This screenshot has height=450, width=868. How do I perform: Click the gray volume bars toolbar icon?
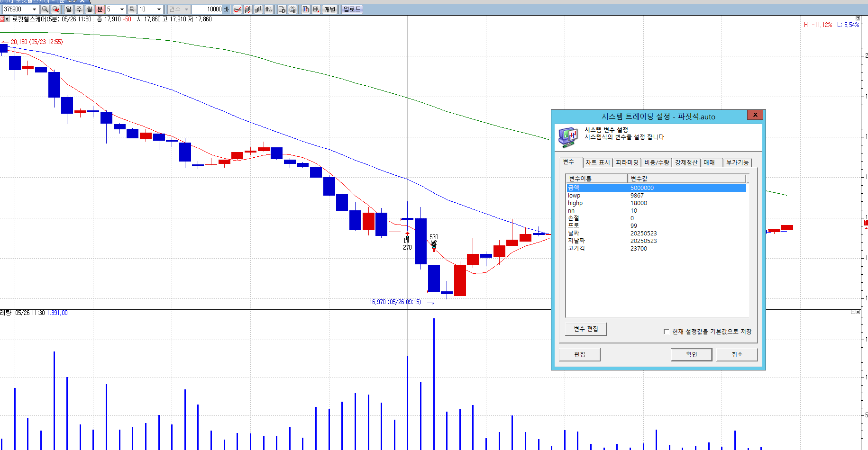point(258,9)
